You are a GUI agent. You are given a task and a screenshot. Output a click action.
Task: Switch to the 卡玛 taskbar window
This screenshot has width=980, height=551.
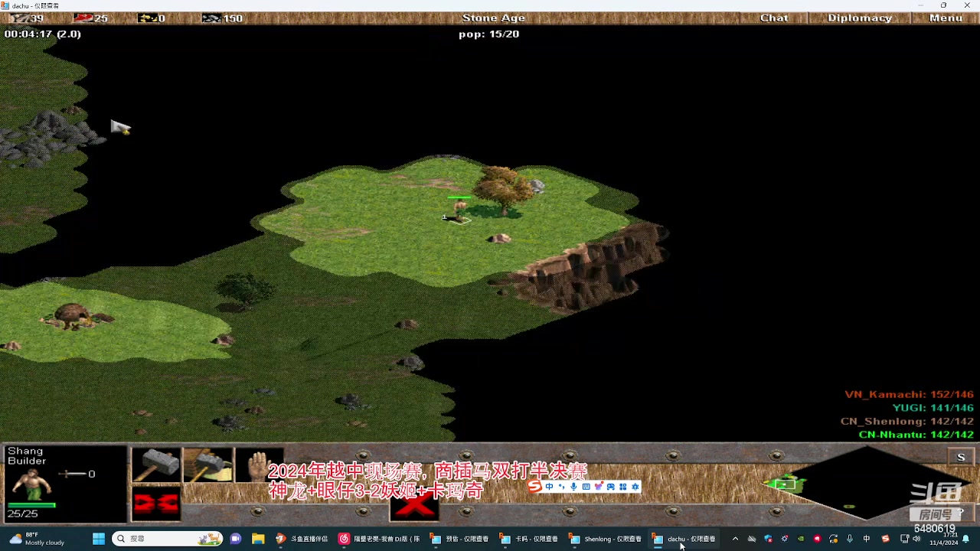(528, 539)
